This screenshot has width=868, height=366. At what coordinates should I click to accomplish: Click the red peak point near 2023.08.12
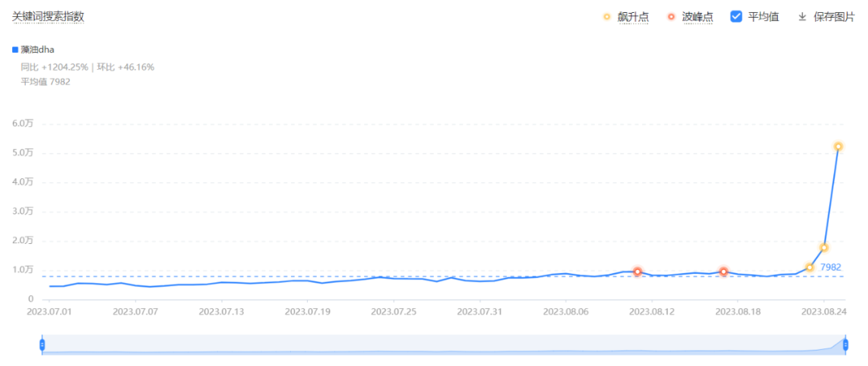click(637, 272)
